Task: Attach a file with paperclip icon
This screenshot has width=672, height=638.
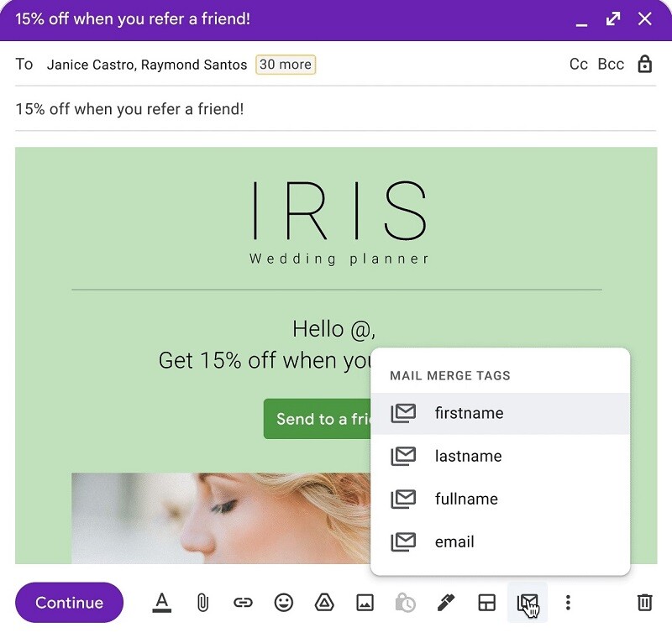Action: pos(202,602)
